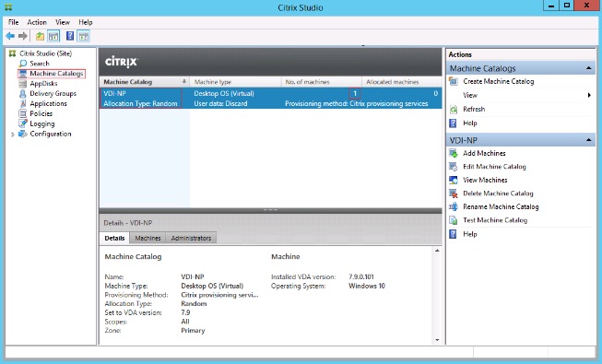Click Policies icon in tree
602x364 pixels.
[23, 113]
